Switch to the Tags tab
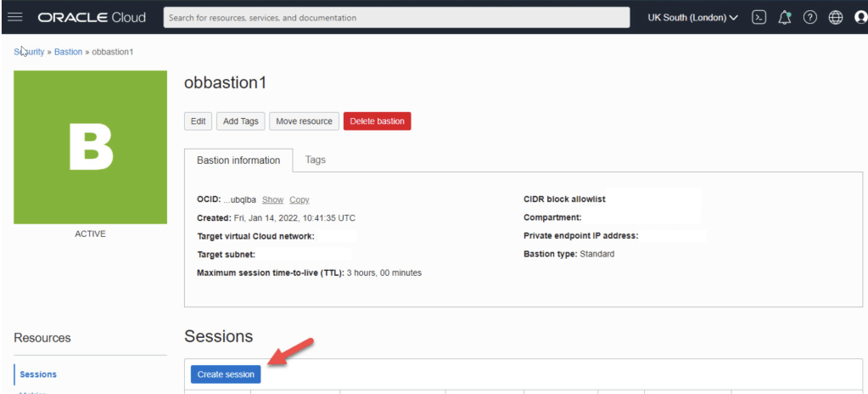This screenshot has width=868, height=394. coord(315,160)
